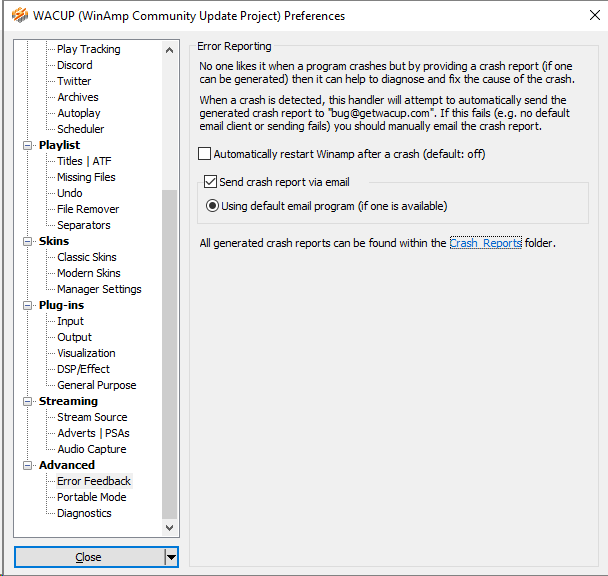608x576 pixels.
Task: Collapse the Streaming tree section
Action: (x=28, y=401)
